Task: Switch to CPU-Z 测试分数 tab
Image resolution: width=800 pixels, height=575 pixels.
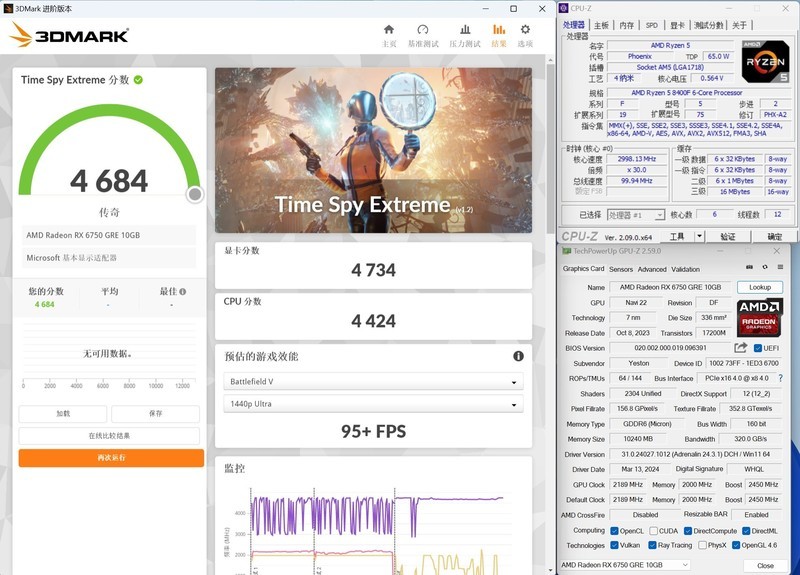Action: tap(709, 25)
